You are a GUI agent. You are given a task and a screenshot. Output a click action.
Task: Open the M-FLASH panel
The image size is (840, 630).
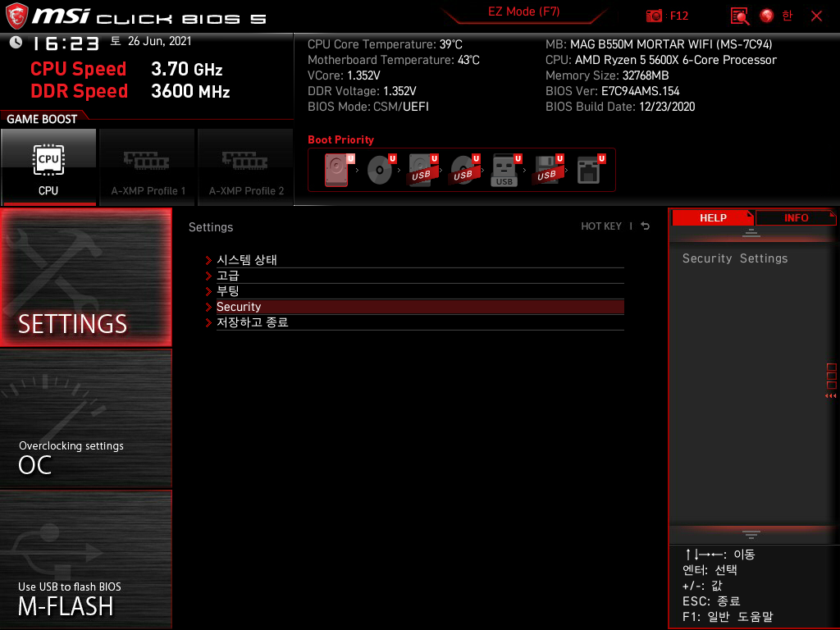[85, 559]
